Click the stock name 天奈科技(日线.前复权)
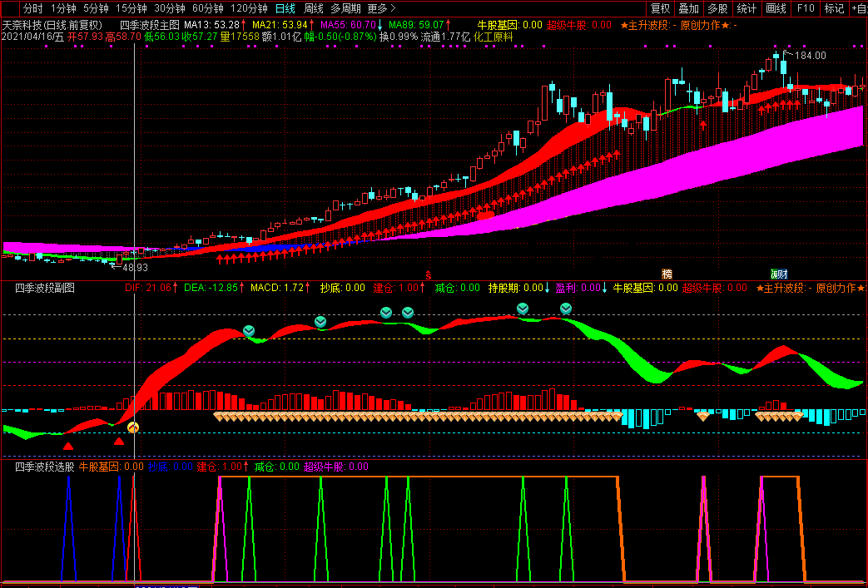Screen dimensions: 868x588 click(52, 25)
